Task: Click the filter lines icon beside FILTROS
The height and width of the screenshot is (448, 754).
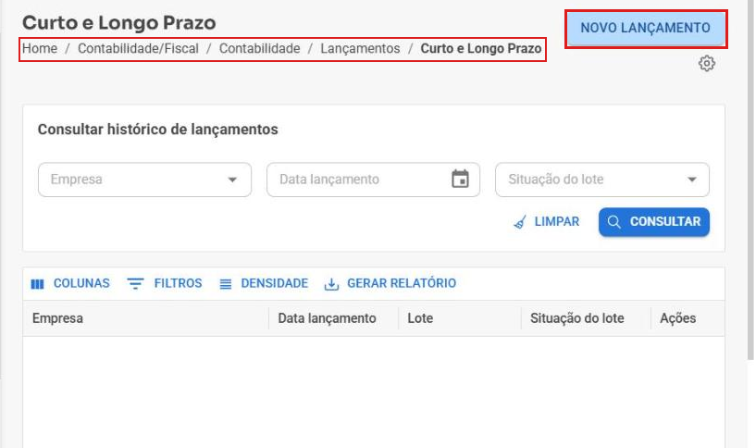Action: pyautogui.click(x=135, y=284)
